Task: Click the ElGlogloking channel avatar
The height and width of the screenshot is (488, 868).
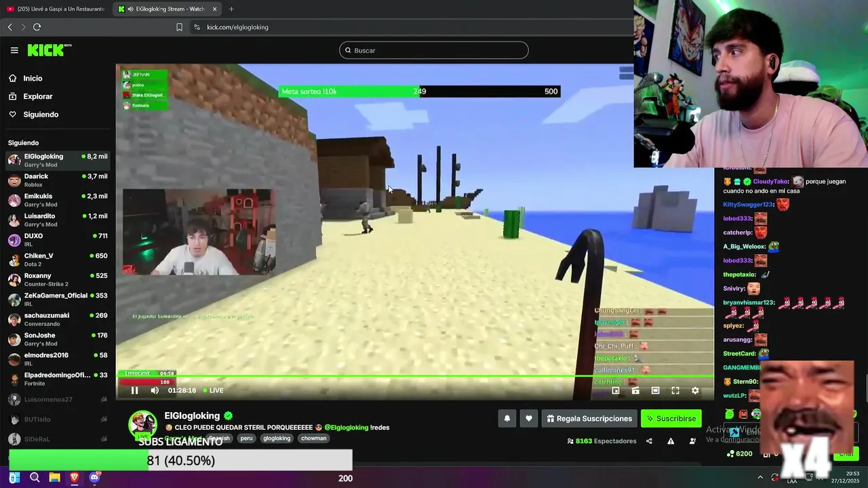Action: (142, 424)
